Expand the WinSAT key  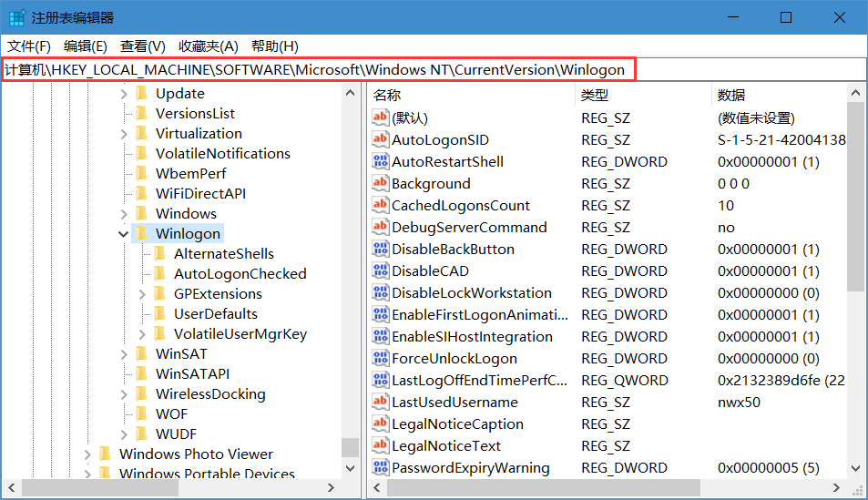[124, 353]
